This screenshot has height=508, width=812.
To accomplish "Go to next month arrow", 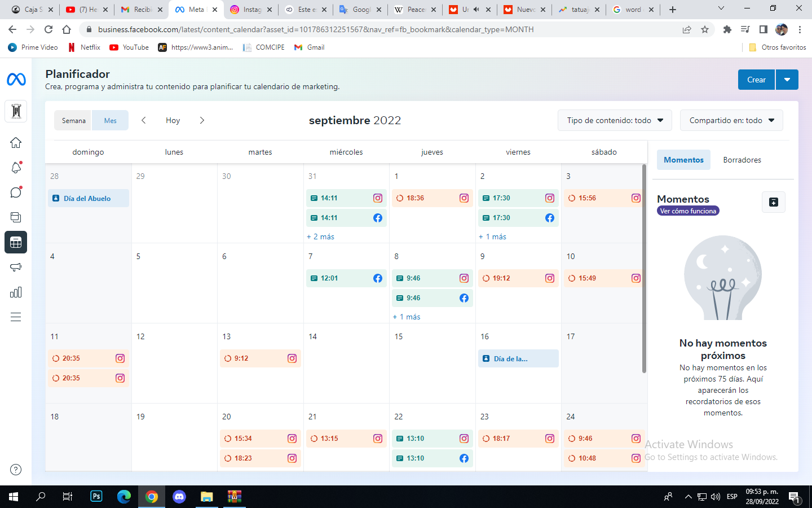I will point(202,120).
